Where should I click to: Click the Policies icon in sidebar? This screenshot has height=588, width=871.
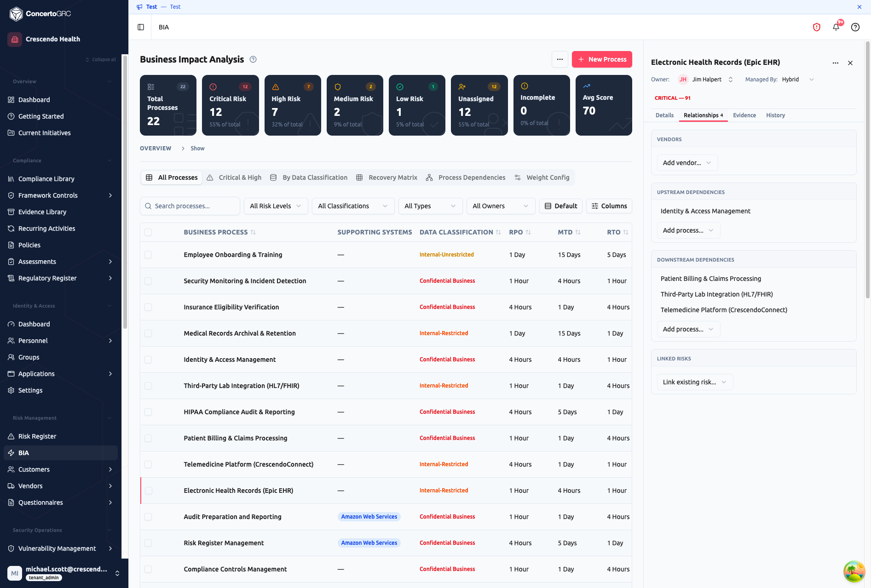[x=11, y=245]
